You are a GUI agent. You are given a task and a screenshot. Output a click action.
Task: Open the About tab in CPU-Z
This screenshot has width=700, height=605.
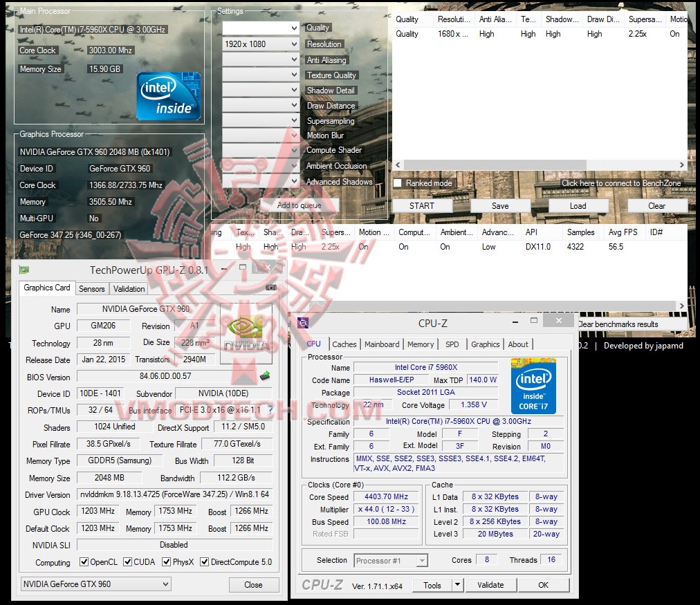pos(518,344)
